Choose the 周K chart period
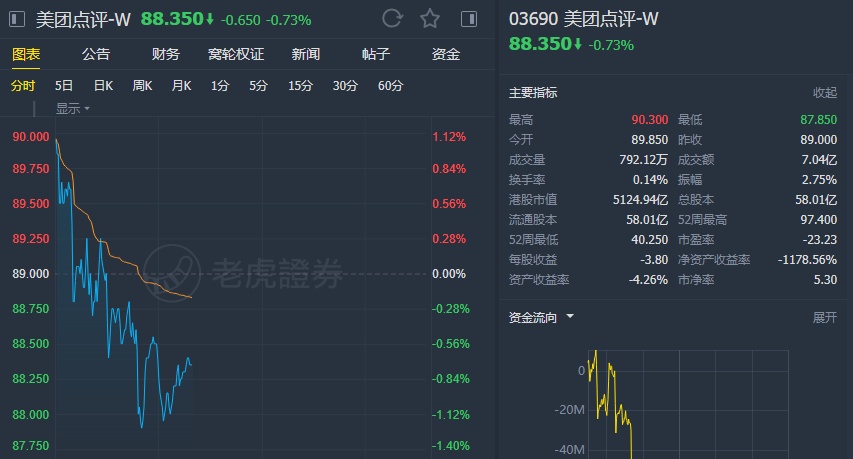The height and width of the screenshot is (459, 853). [142, 86]
